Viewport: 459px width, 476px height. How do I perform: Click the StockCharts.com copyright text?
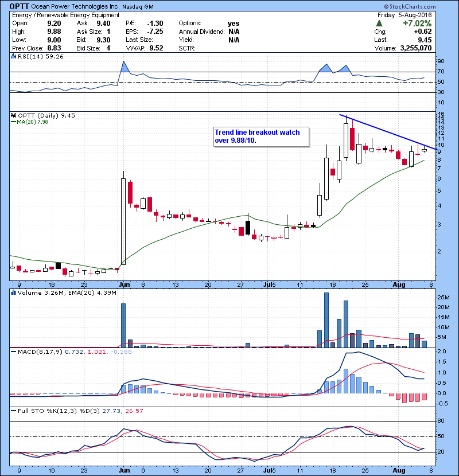[x=410, y=6]
